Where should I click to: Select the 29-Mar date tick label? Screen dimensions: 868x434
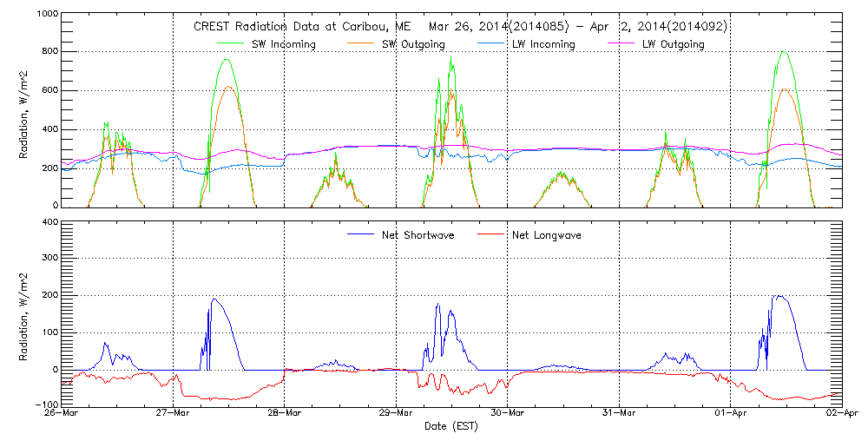coord(396,414)
